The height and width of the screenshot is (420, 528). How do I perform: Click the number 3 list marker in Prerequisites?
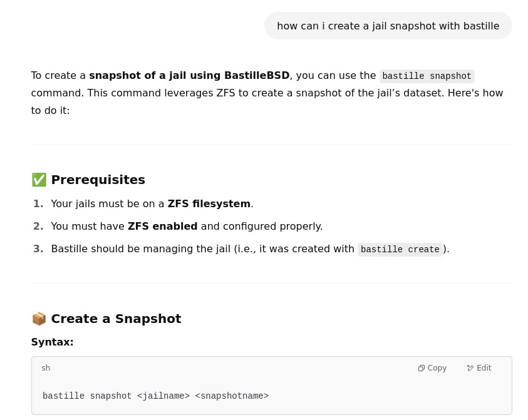tap(38, 248)
